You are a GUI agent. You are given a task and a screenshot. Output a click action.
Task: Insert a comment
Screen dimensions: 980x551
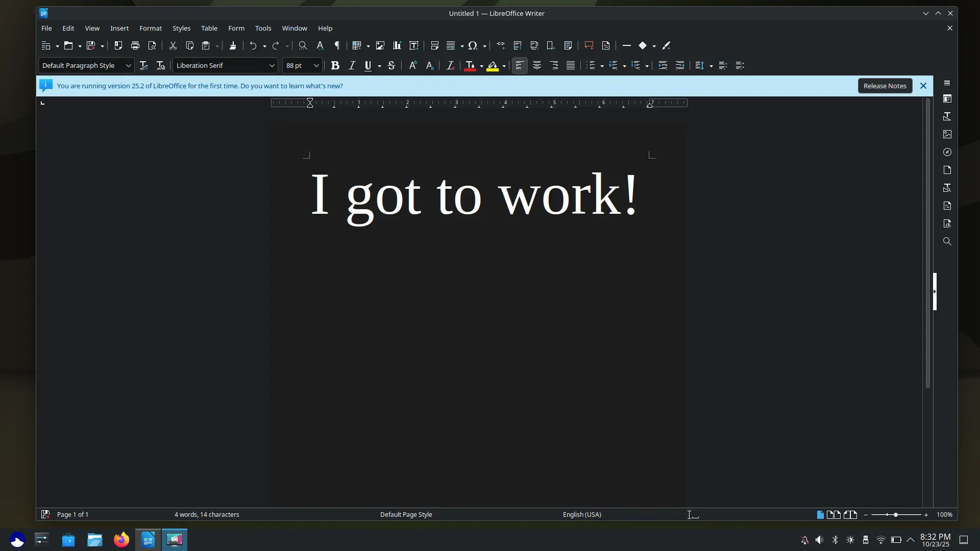(x=589, y=45)
